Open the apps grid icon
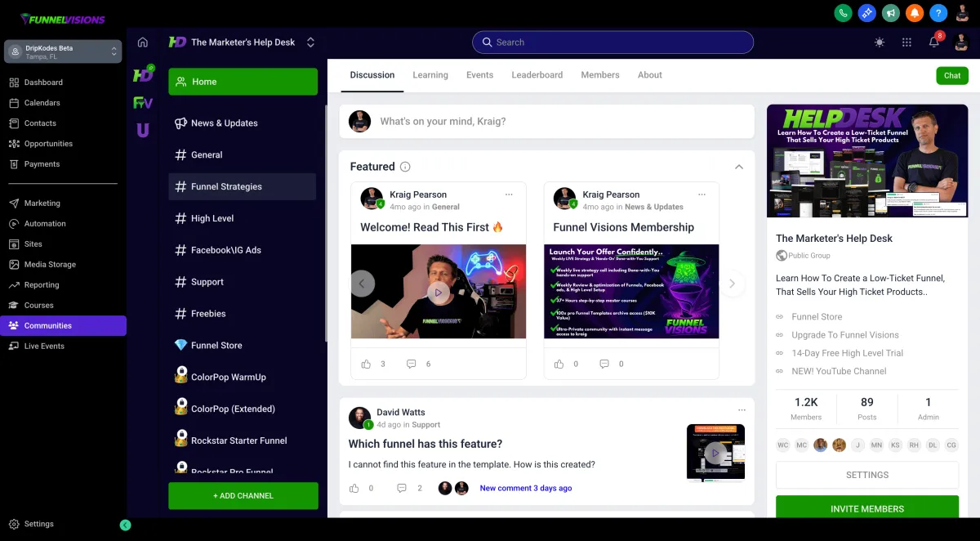Screen dimensions: 980x541 tap(906, 42)
